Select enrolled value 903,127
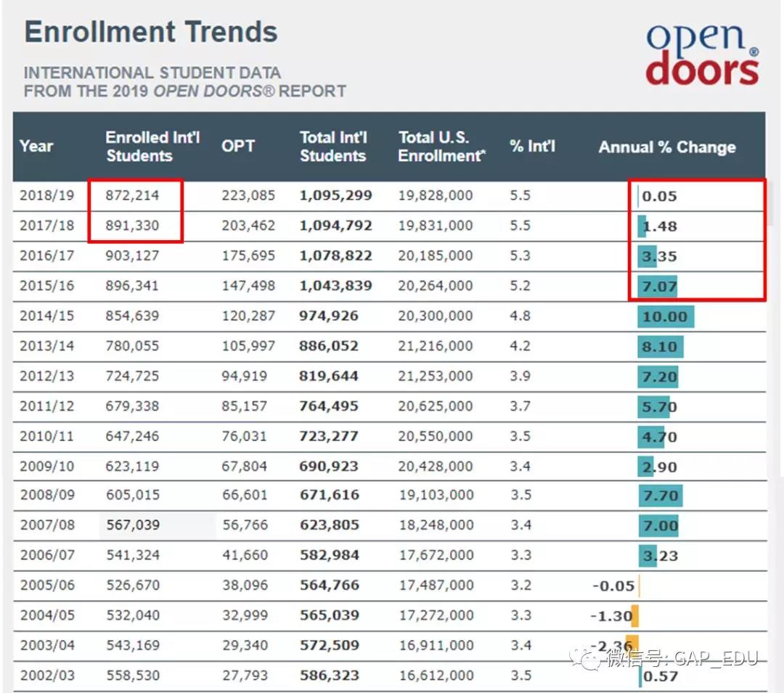Image resolution: width=784 pixels, height=693 pixels. point(132,255)
